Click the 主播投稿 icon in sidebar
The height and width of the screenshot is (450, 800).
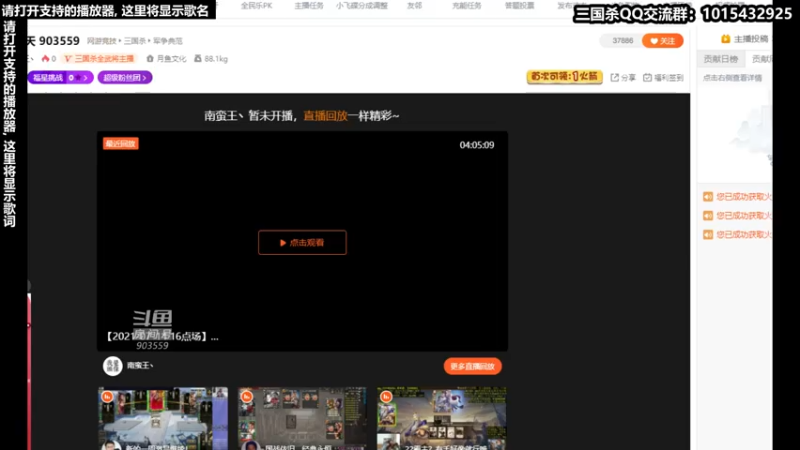coord(726,39)
